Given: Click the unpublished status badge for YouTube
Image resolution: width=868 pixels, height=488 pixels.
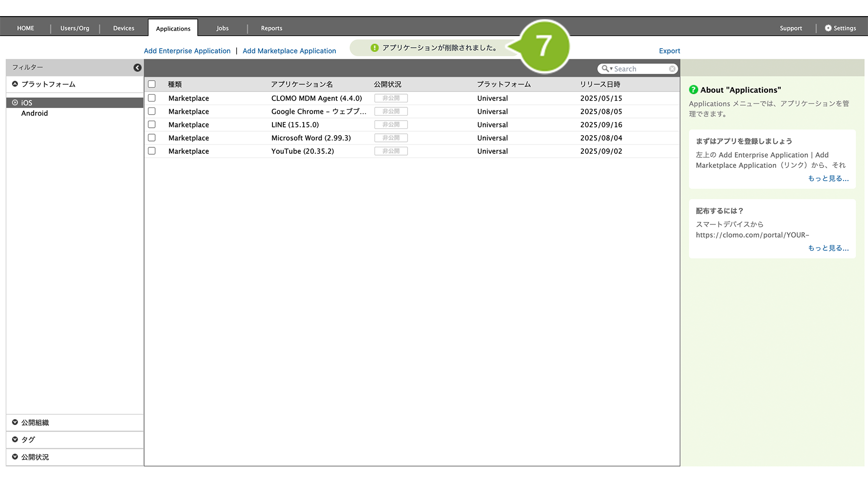Looking at the screenshot, I should (x=391, y=151).
